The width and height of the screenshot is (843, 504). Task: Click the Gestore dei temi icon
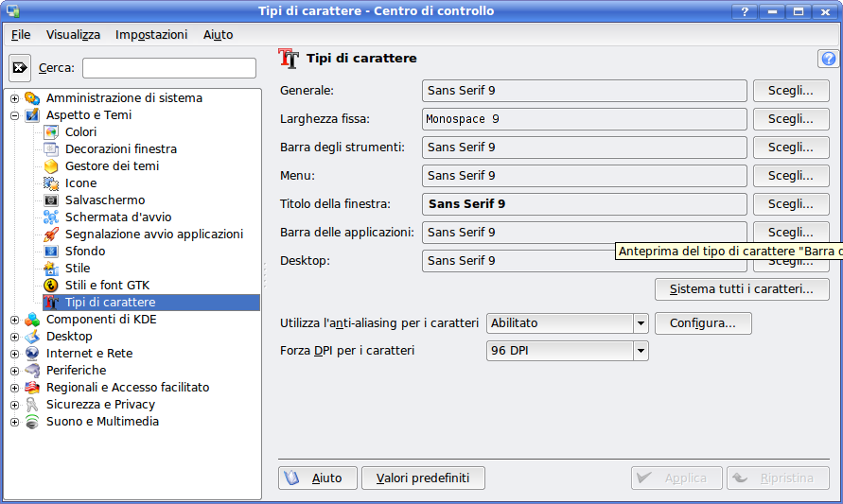(x=51, y=166)
